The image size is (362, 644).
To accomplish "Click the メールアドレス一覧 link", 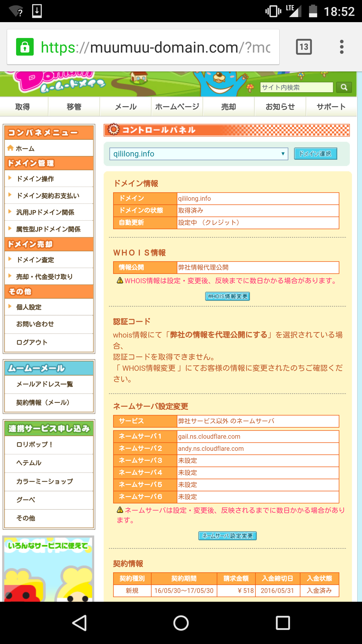I will coord(45,384).
